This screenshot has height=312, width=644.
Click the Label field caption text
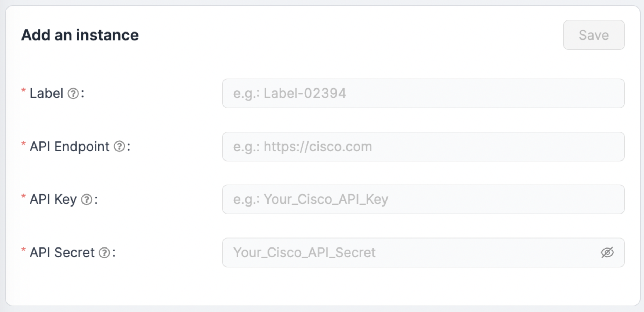pos(46,93)
